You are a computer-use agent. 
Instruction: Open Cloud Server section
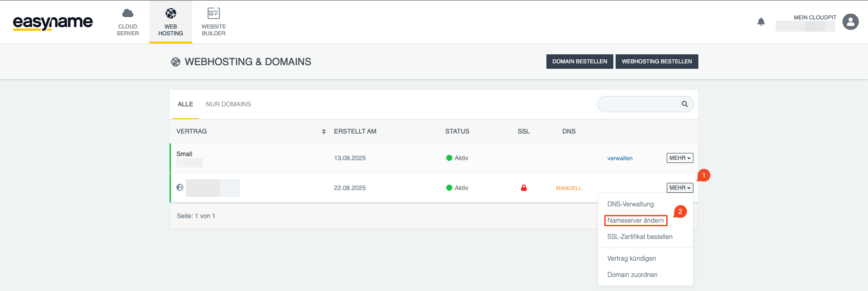[x=128, y=22]
